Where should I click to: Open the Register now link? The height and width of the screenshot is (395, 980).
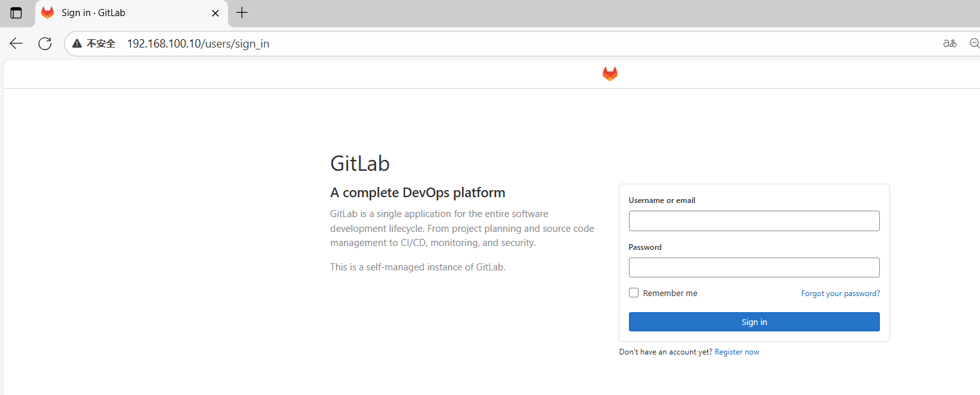(x=737, y=352)
